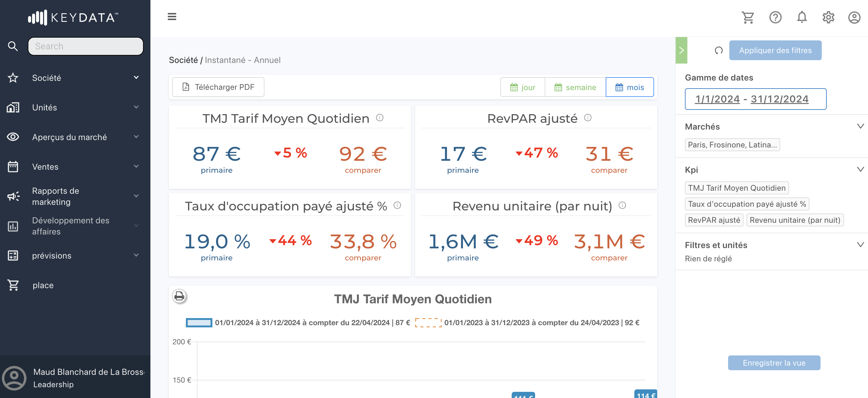Screen dimensions: 868x398
Task: Expand the Aperçus du marché menu
Action: [136, 137]
